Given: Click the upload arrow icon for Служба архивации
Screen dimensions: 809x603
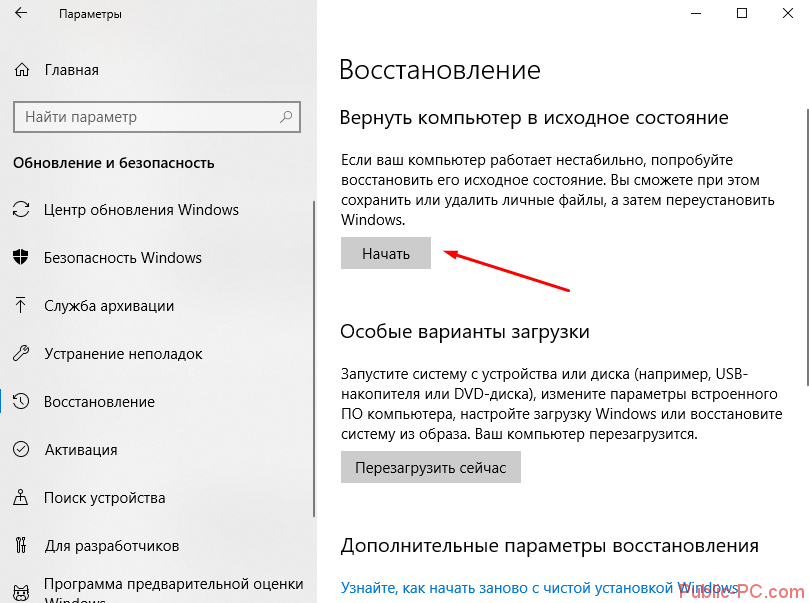Looking at the screenshot, I should coord(21,305).
